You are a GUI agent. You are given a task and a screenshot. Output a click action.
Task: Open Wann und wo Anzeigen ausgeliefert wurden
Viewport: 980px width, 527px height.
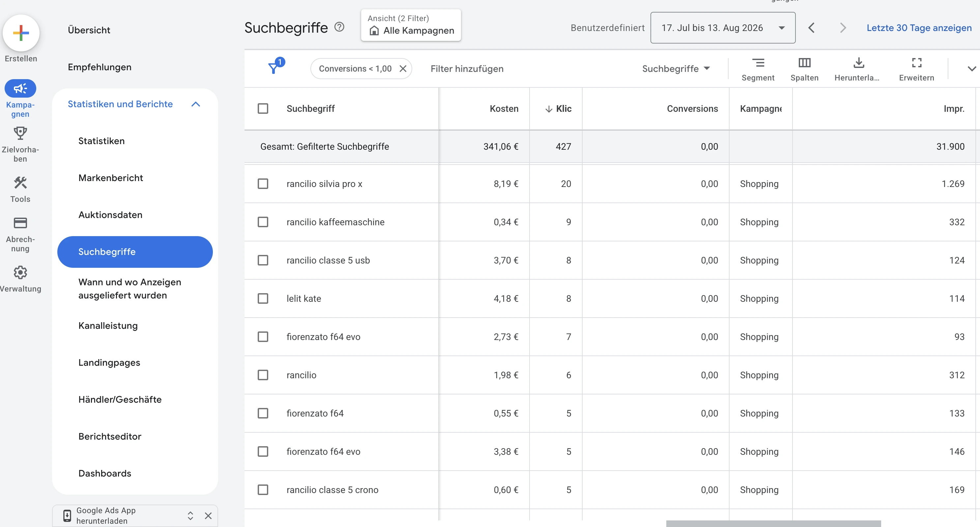[130, 289]
